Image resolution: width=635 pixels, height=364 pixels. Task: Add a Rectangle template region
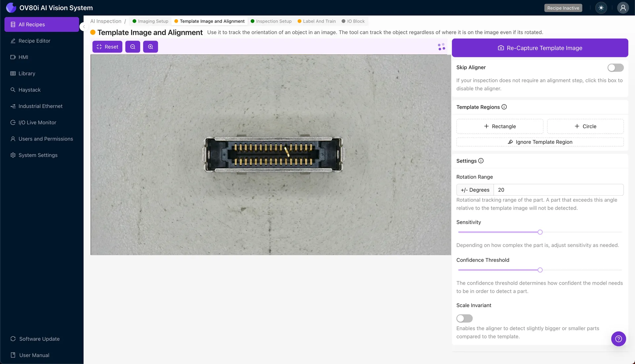click(x=500, y=126)
